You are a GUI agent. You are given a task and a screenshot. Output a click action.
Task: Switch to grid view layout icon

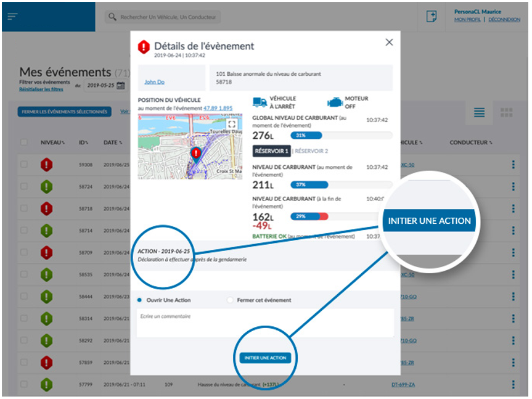[x=506, y=112]
